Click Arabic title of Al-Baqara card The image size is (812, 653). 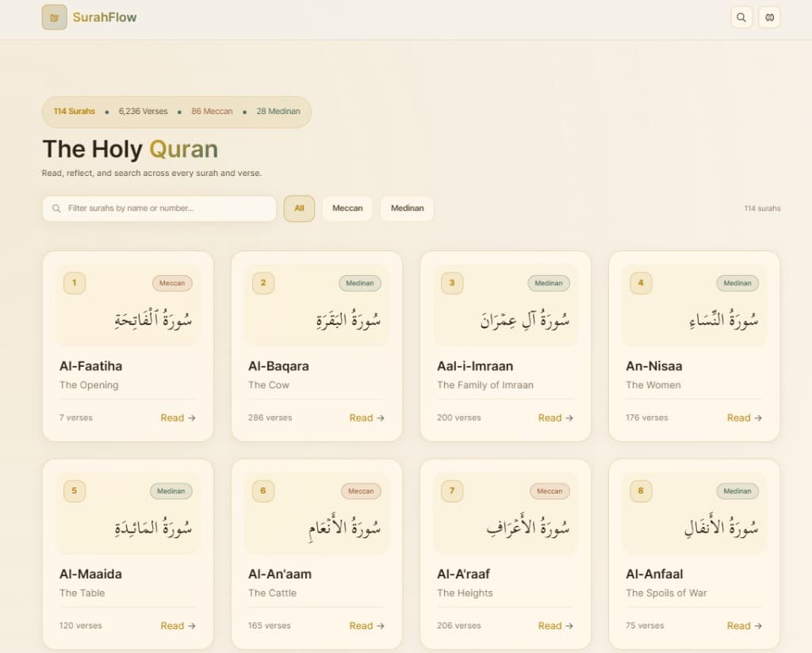coord(349,320)
